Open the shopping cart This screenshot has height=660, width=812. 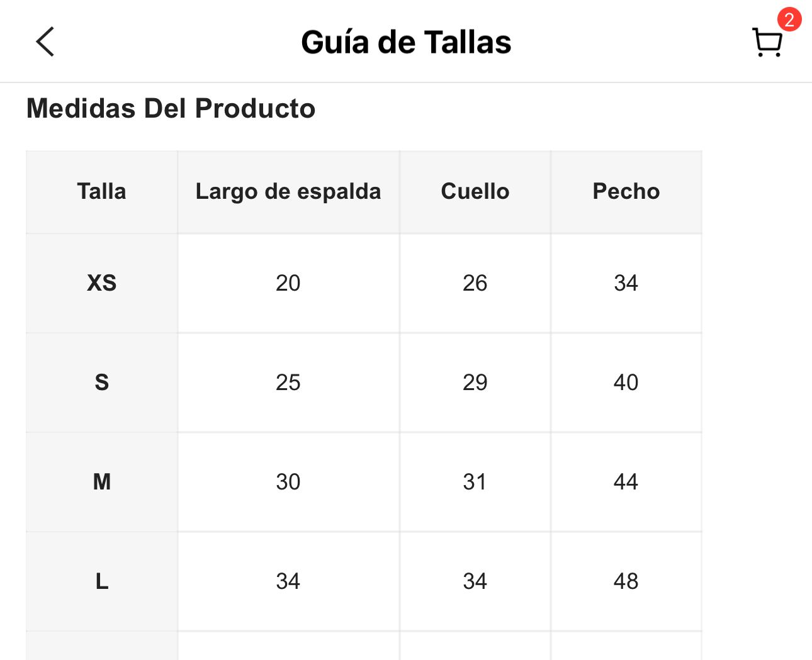[767, 42]
